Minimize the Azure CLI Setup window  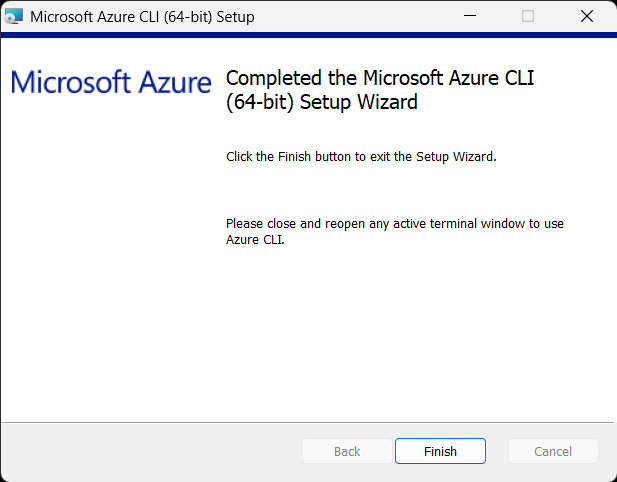coord(469,16)
